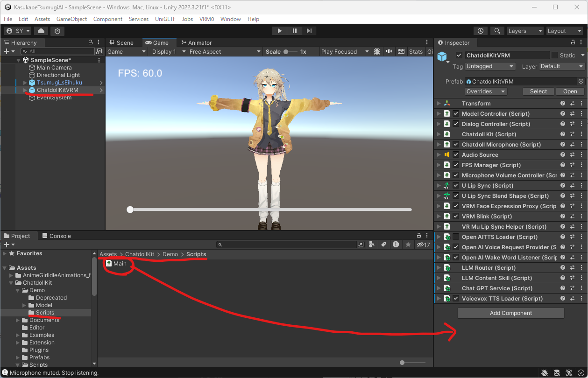The image size is (588, 378).
Task: Open the prefab Overrides dropdown
Action: pyautogui.click(x=486, y=91)
